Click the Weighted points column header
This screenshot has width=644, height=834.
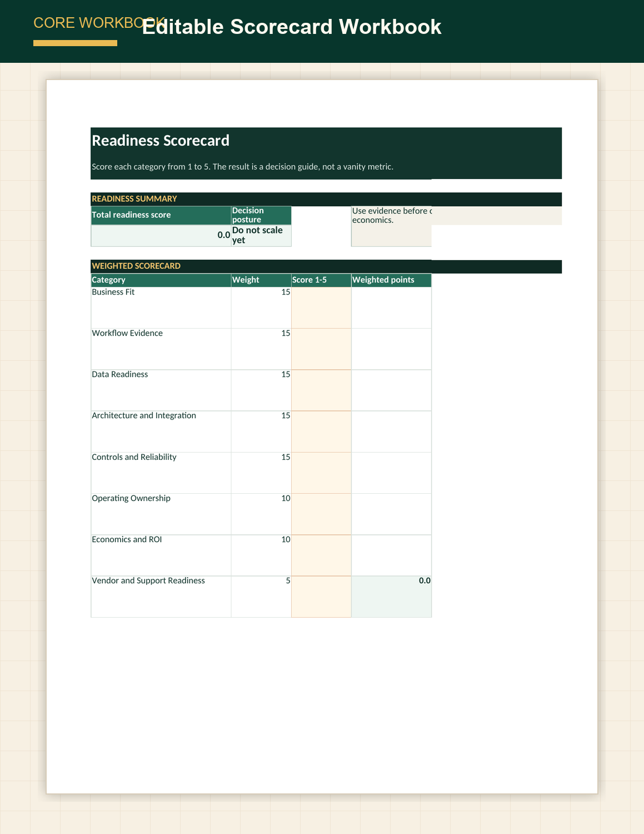391,280
